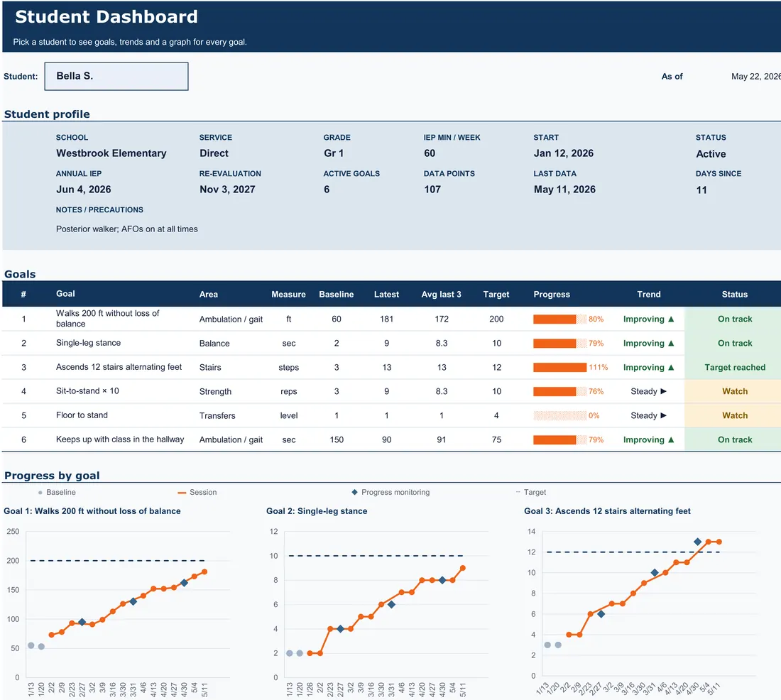781x700 pixels.
Task: Click the notes text about posterior walker
Action: [x=126, y=229]
